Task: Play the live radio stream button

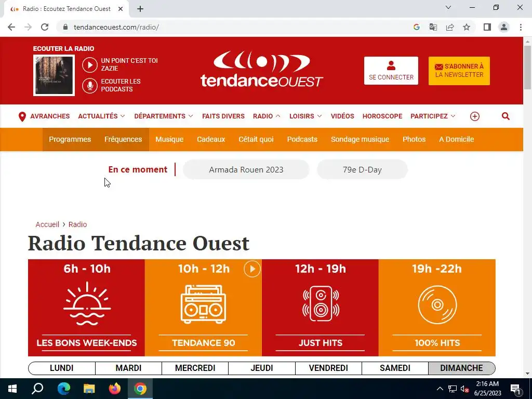Action: click(x=90, y=64)
